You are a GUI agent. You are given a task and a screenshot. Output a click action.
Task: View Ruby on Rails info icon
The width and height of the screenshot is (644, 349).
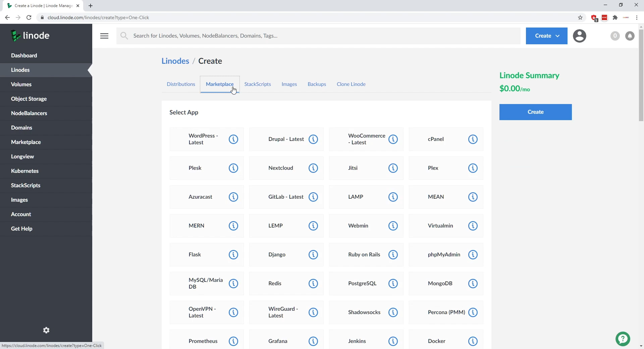[393, 255]
